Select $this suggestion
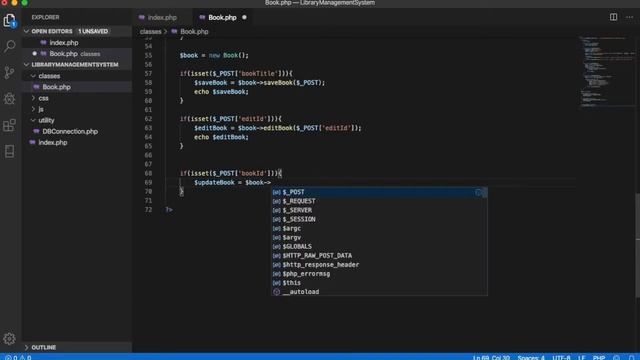 379,283
